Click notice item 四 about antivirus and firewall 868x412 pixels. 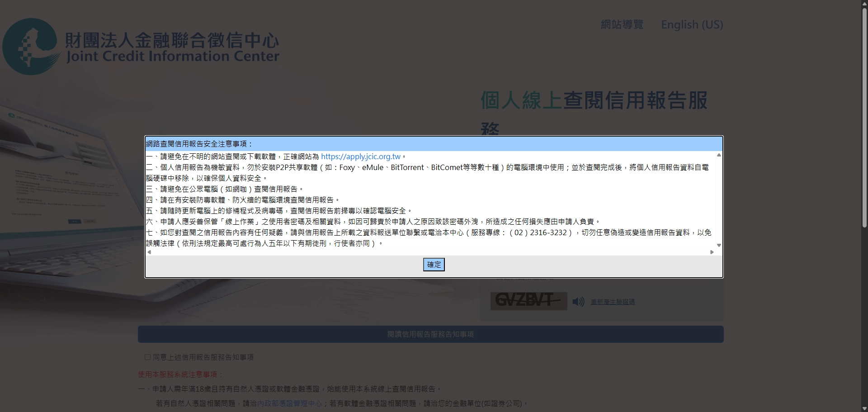click(243, 200)
